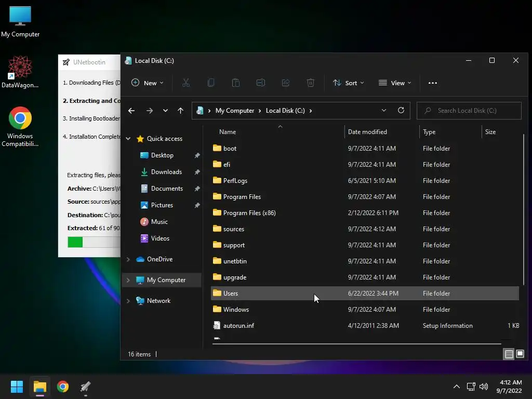The image size is (532, 399).
Task: Open DataWagon desktop shortcut
Action: coord(20,72)
